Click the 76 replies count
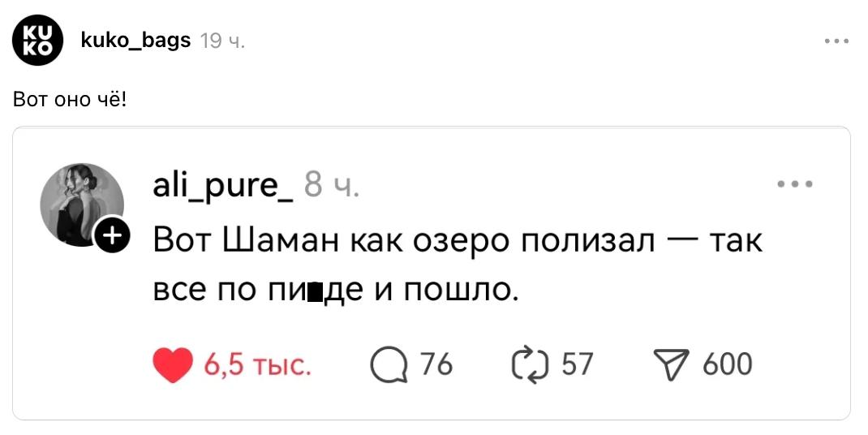 pos(436,364)
